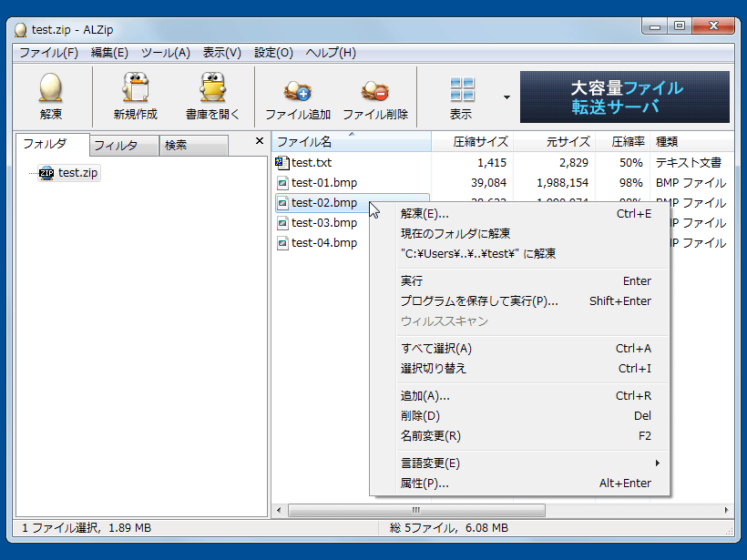The height and width of the screenshot is (560, 747).
Task: Open the 設定(O) menu
Action: 273,53
